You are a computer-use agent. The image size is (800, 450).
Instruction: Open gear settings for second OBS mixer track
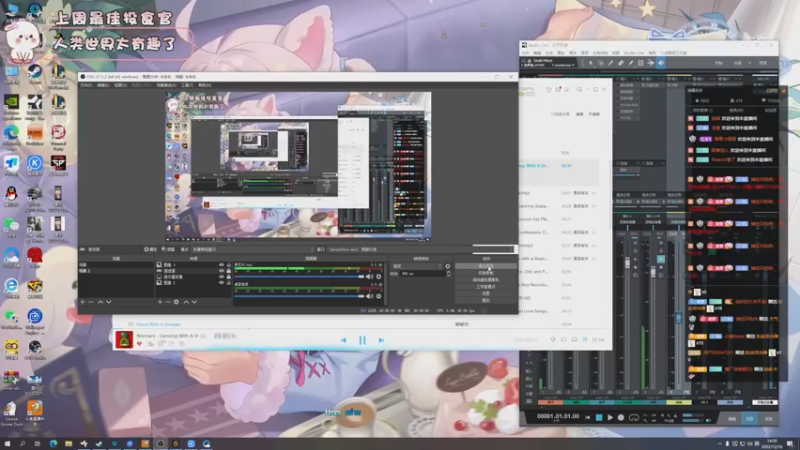[379, 296]
